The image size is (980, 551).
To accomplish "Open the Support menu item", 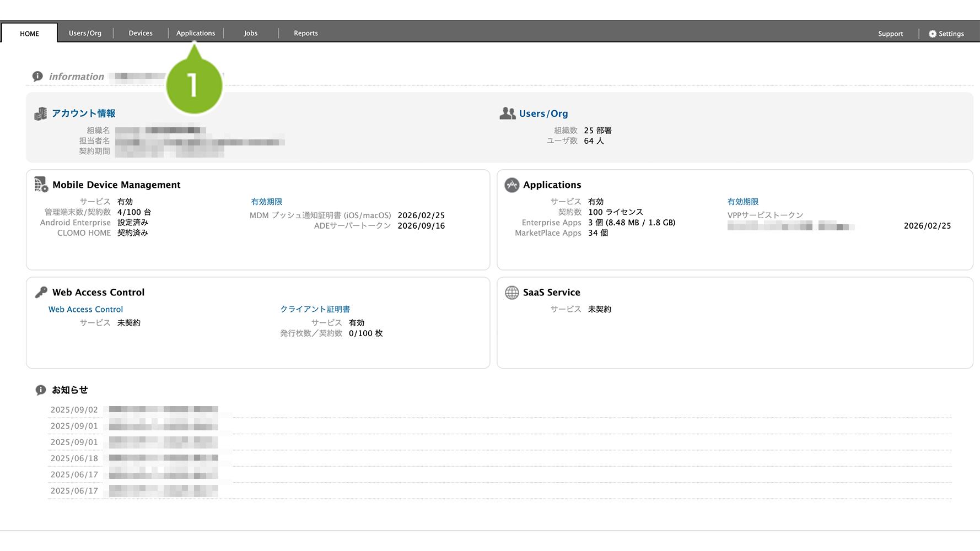I will tap(890, 34).
